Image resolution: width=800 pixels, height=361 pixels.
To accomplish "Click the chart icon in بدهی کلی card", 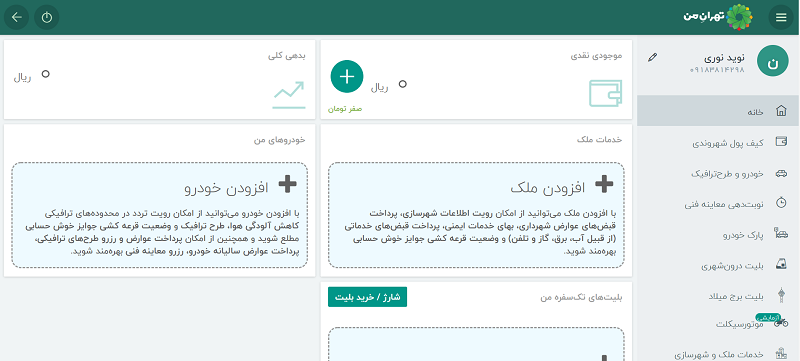I will [289, 95].
